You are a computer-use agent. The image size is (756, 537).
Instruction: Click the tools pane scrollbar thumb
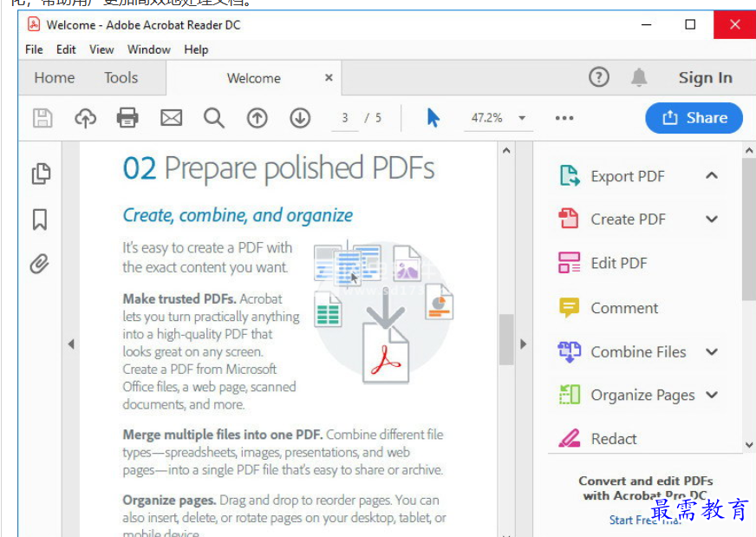[749, 230]
